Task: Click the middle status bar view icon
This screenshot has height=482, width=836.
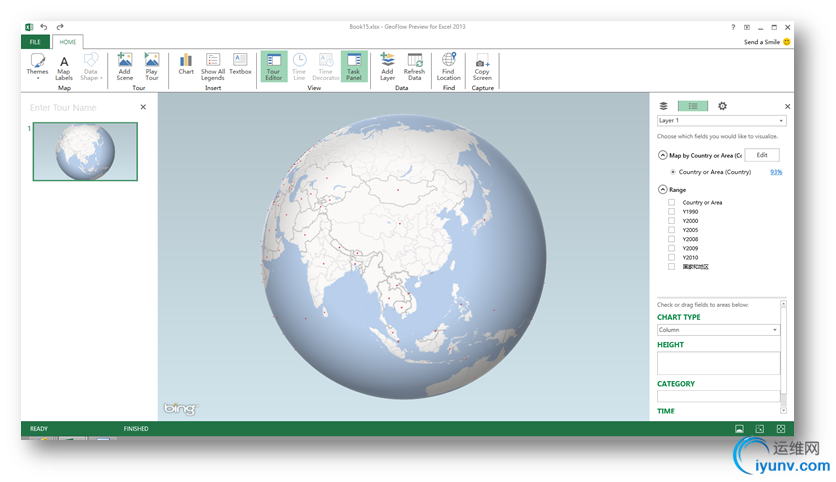Action: (760, 429)
